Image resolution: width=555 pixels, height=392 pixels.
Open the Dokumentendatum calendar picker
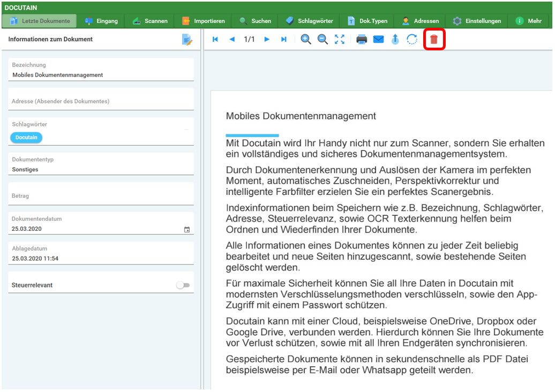click(187, 230)
